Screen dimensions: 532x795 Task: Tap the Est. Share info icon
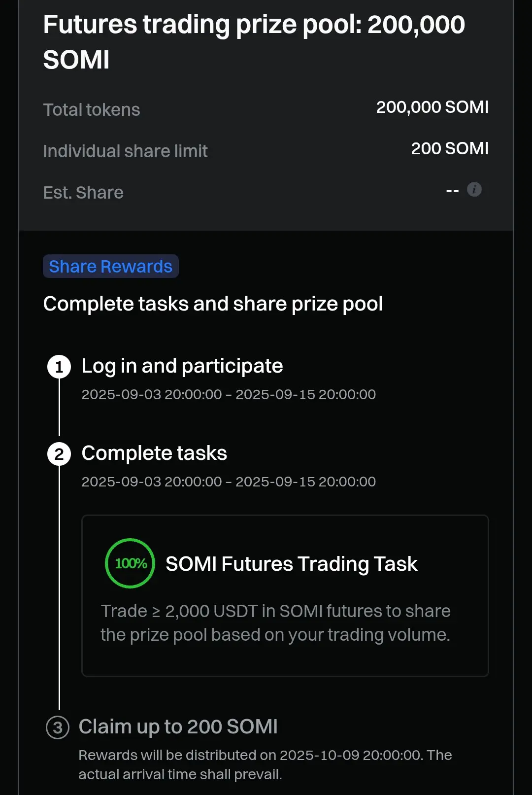[474, 189]
